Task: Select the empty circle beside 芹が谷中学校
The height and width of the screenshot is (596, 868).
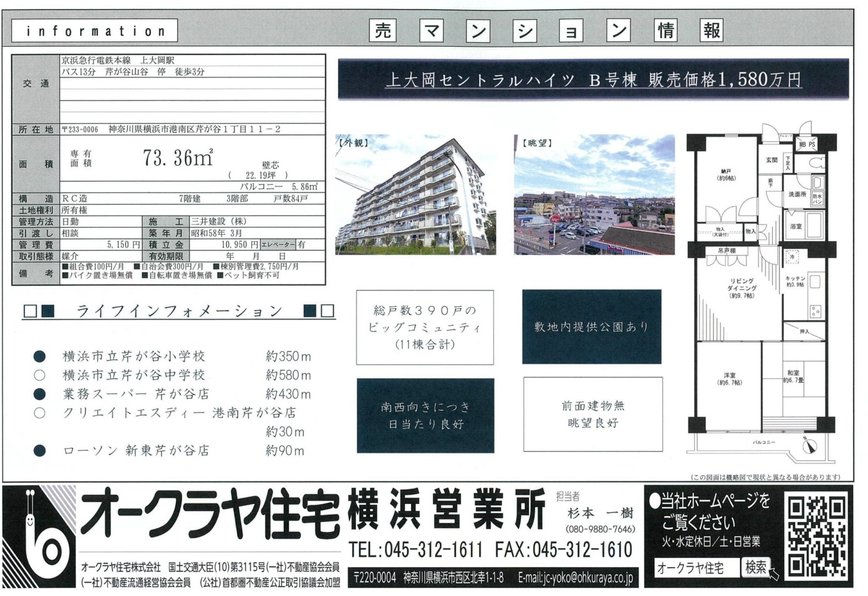Action: pyautogui.click(x=39, y=375)
